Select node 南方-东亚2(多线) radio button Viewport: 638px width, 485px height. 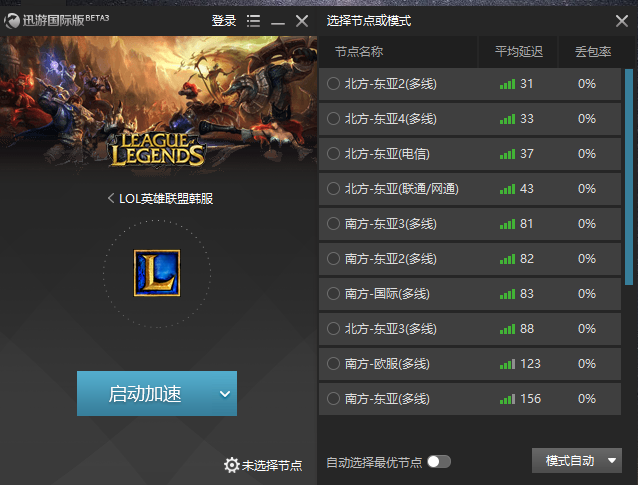pyautogui.click(x=333, y=259)
